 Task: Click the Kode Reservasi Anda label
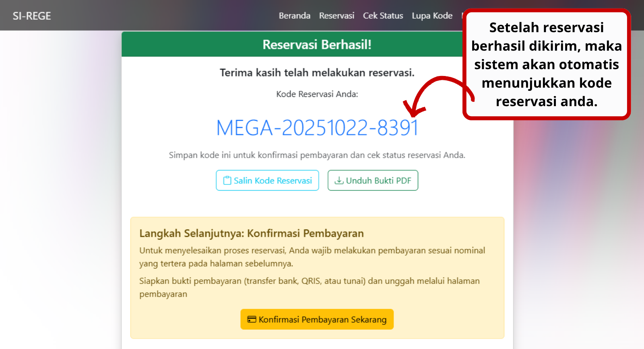coord(317,94)
